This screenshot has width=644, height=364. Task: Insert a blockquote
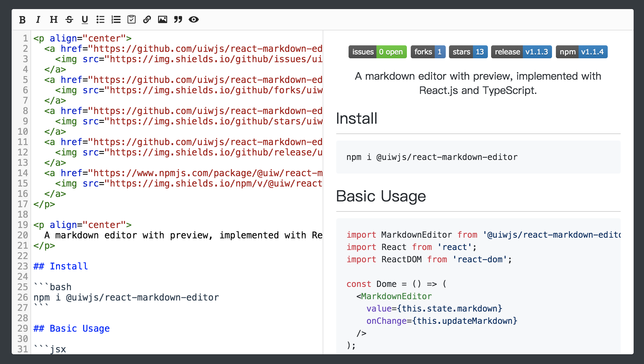coord(178,19)
